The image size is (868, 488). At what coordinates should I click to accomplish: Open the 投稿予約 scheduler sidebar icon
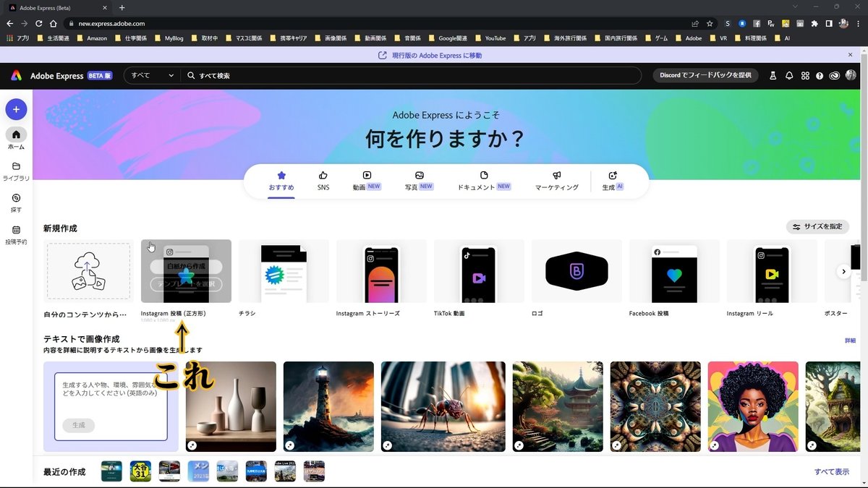coord(16,234)
